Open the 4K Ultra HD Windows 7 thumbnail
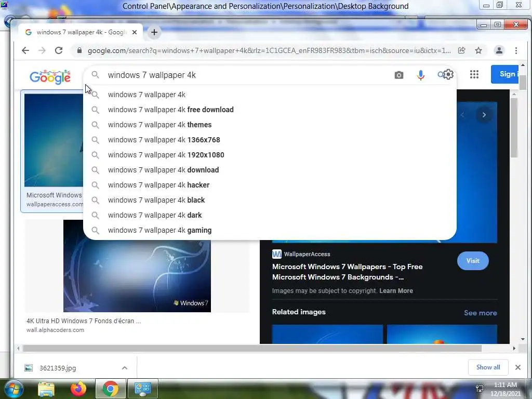This screenshot has width=532, height=399. (137, 266)
